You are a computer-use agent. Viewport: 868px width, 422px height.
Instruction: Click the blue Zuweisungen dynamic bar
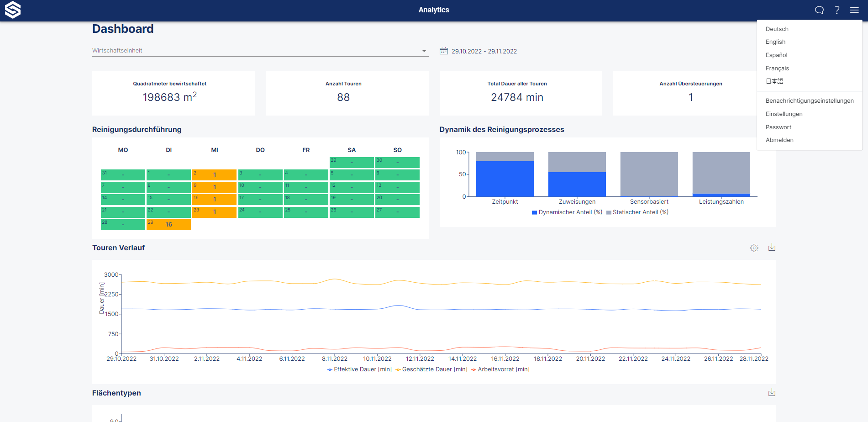pyautogui.click(x=577, y=184)
